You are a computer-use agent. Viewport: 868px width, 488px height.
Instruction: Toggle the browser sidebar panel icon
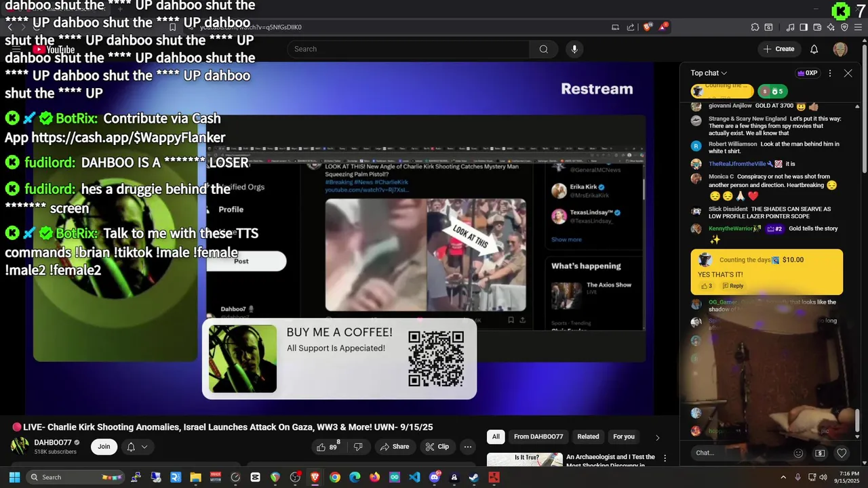804,27
